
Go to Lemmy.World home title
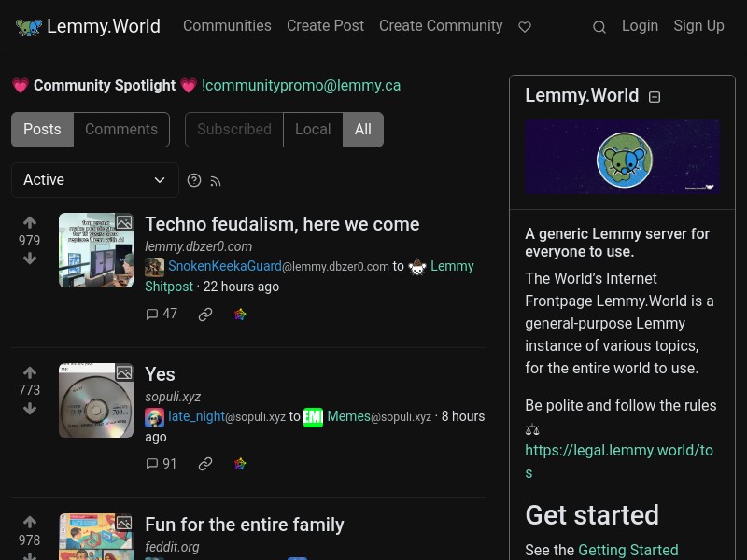point(104,26)
